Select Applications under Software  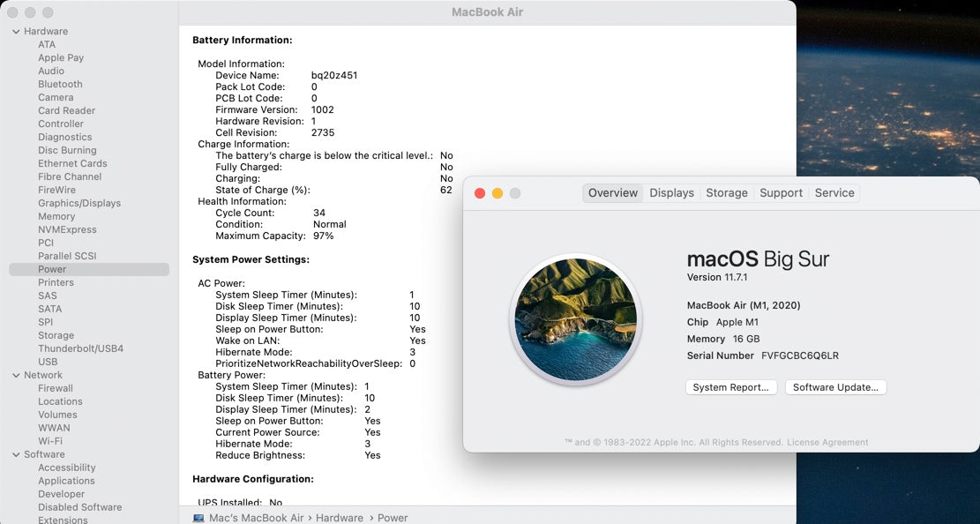click(65, 481)
